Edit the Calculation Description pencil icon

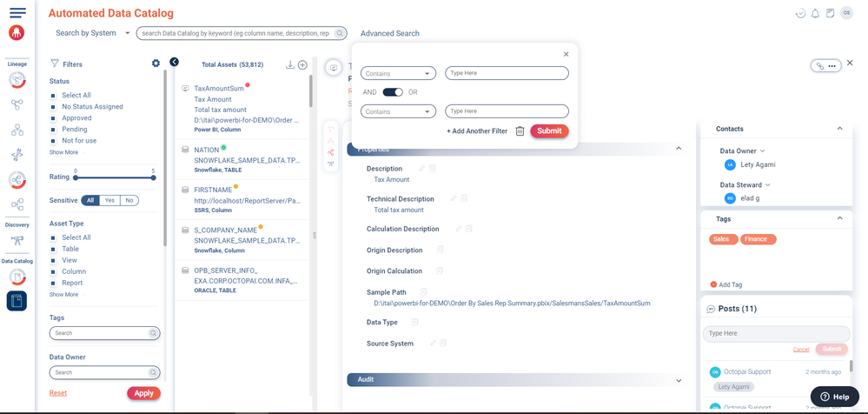459,229
